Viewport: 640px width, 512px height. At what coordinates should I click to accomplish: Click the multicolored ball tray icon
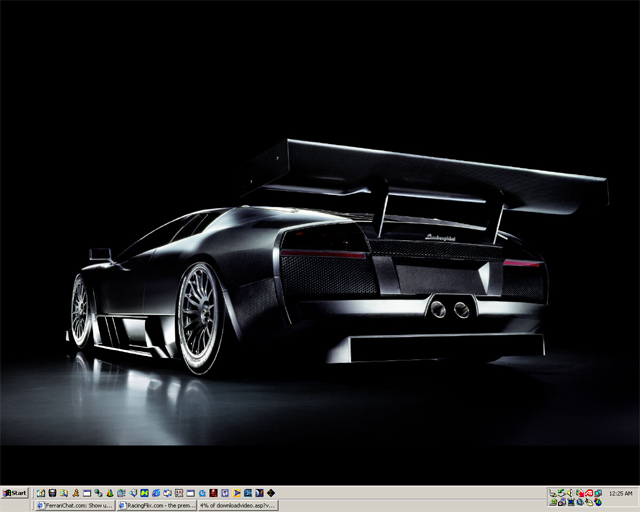tap(598, 502)
